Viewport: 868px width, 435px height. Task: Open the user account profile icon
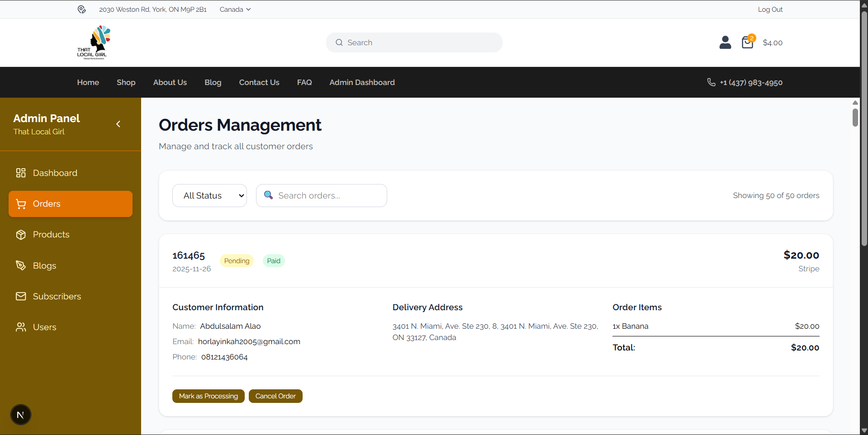[725, 42]
